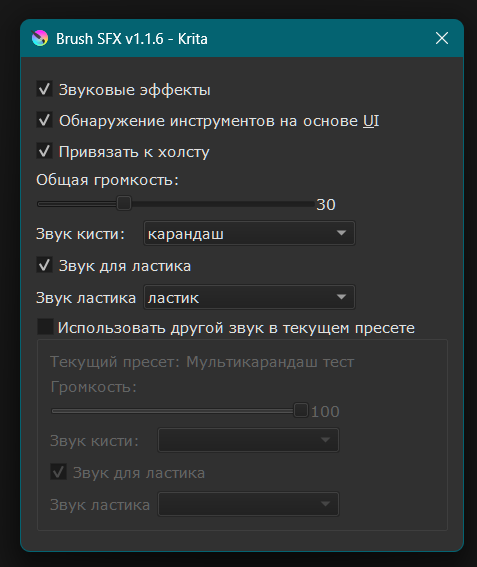The image size is (477, 567).
Task: Toggle the greyed-out preset Звук для ластика checkbox
Action: (x=58, y=472)
